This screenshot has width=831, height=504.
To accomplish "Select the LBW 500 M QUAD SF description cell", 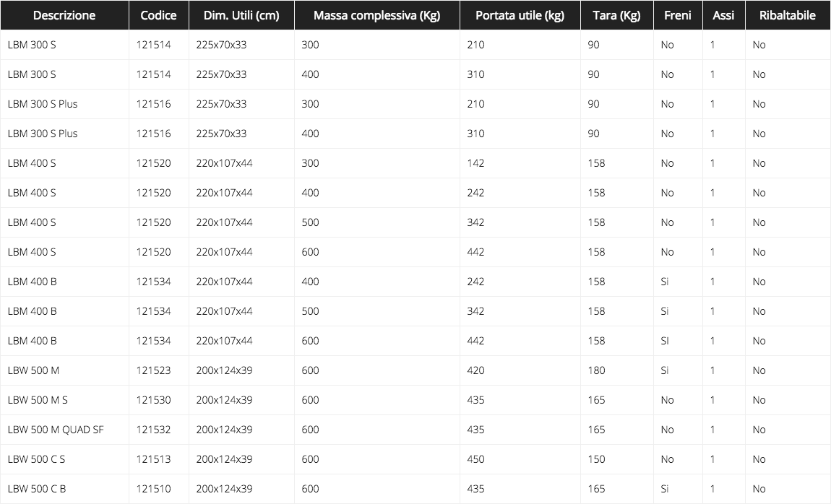I will [x=56, y=430].
